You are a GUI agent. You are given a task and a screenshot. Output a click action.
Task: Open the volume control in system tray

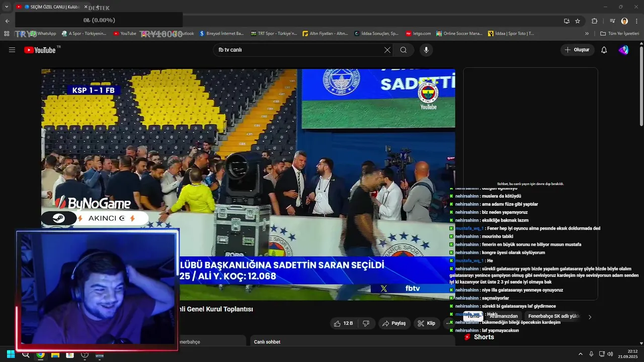[x=610, y=354]
